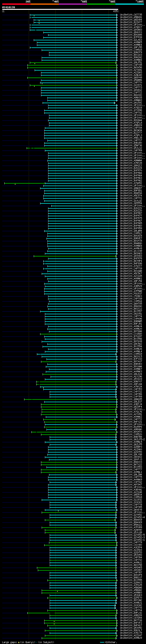Click label UniRef100_Q60EY8
This screenshot has width=146, height=644.
[x=131, y=509]
